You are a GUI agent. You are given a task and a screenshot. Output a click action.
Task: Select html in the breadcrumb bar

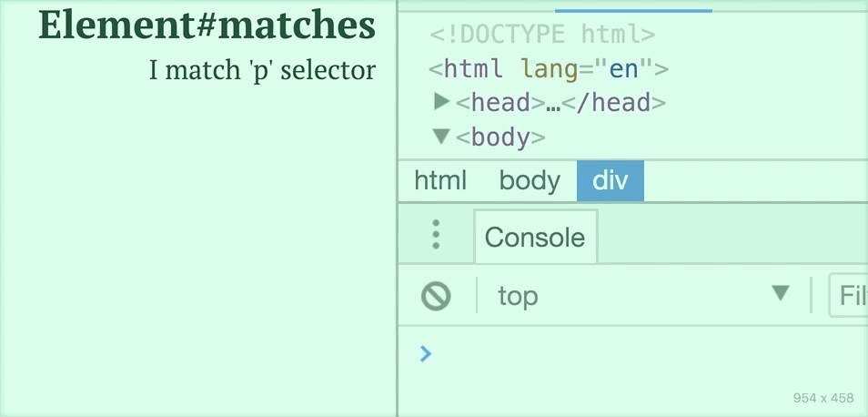[x=440, y=180]
